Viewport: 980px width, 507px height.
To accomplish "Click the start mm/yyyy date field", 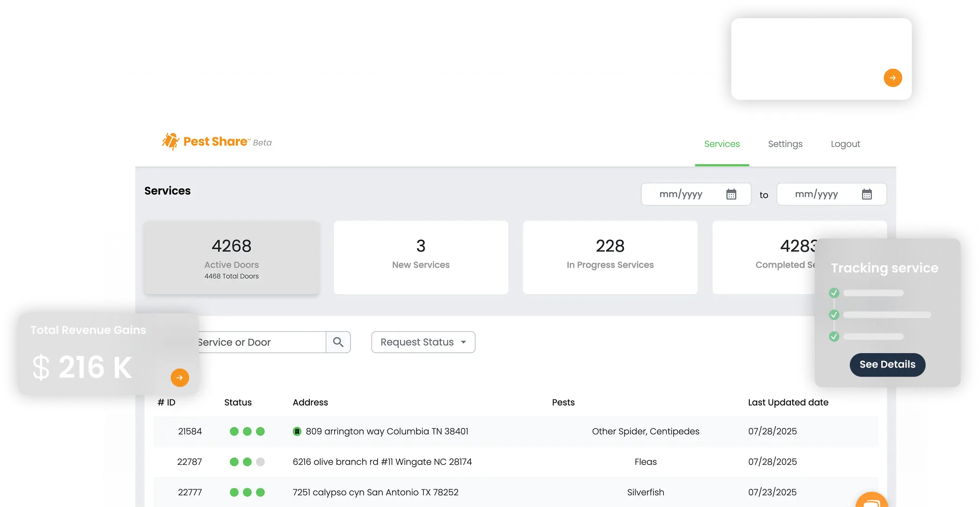I will (x=681, y=195).
